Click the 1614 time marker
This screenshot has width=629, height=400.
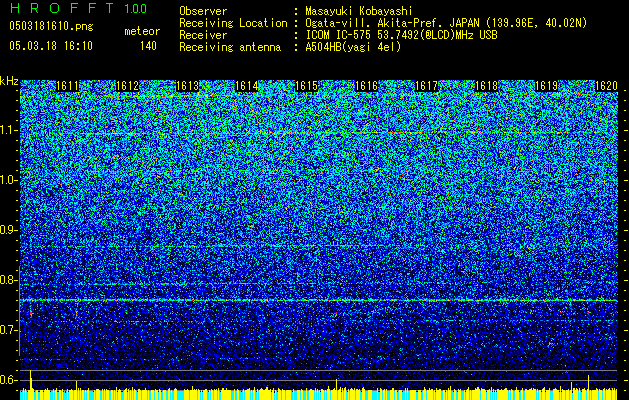click(247, 86)
